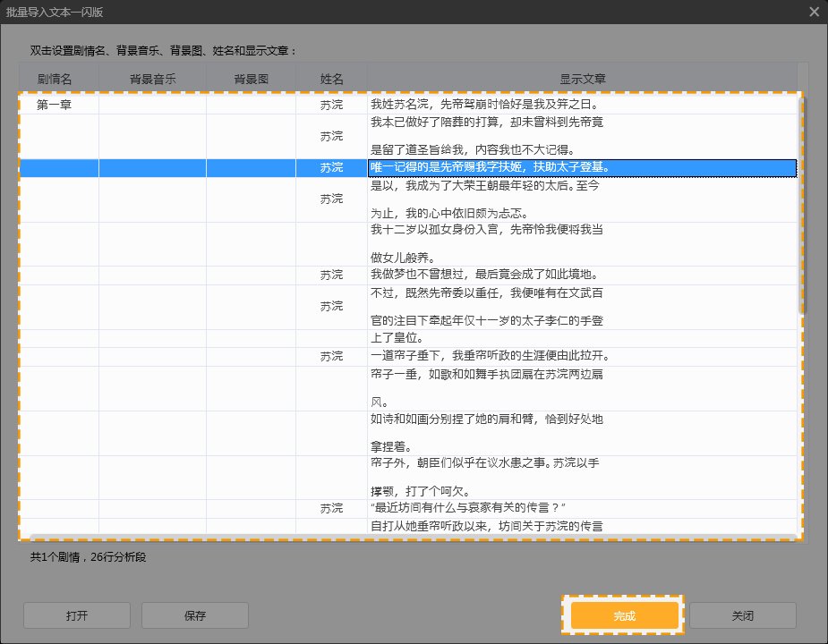Click the 姓名 column header
Viewport: 828px width, 644px height.
(x=331, y=79)
